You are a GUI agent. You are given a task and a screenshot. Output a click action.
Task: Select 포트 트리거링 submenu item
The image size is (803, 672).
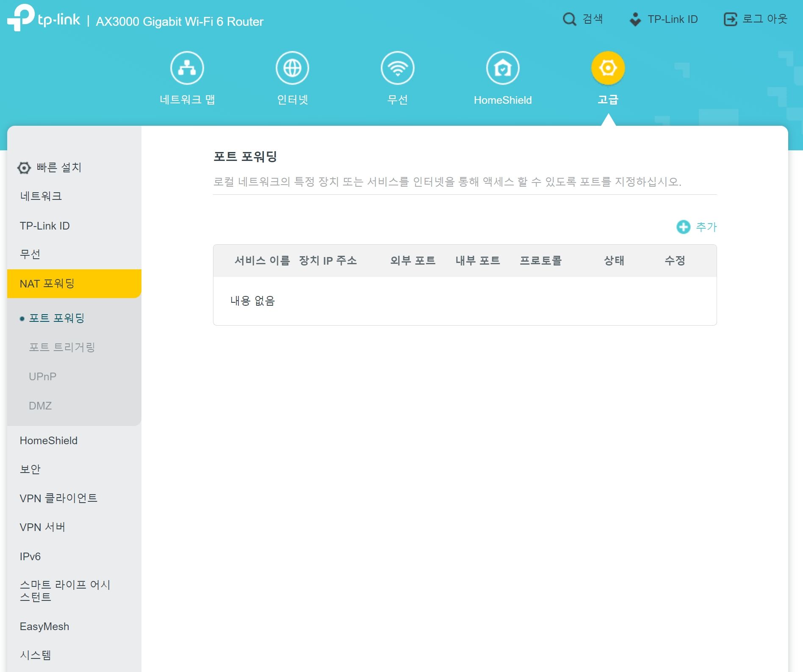click(62, 347)
